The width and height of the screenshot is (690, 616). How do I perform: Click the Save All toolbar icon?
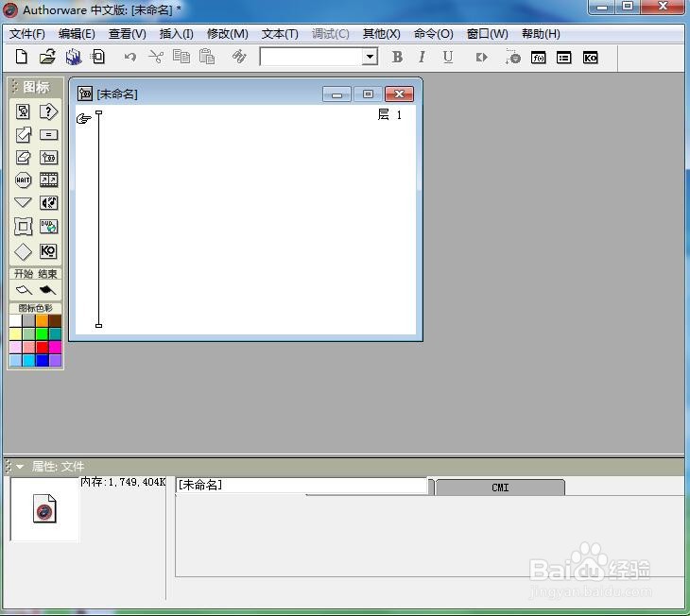pos(74,57)
